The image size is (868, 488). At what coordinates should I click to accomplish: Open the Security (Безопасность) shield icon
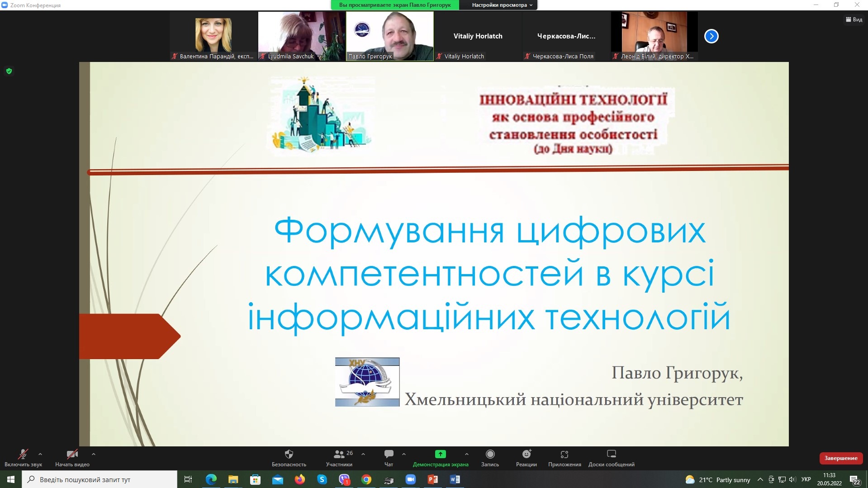coord(289,454)
